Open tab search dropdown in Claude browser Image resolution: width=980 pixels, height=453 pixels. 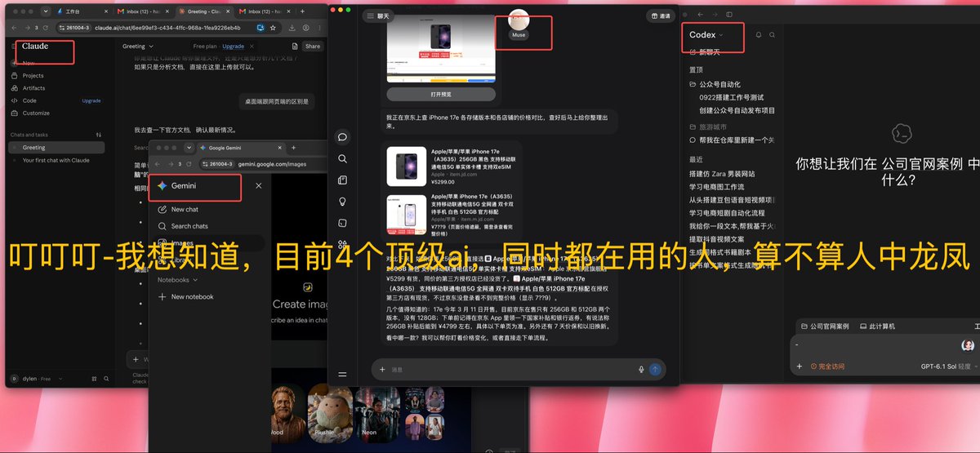(x=44, y=12)
